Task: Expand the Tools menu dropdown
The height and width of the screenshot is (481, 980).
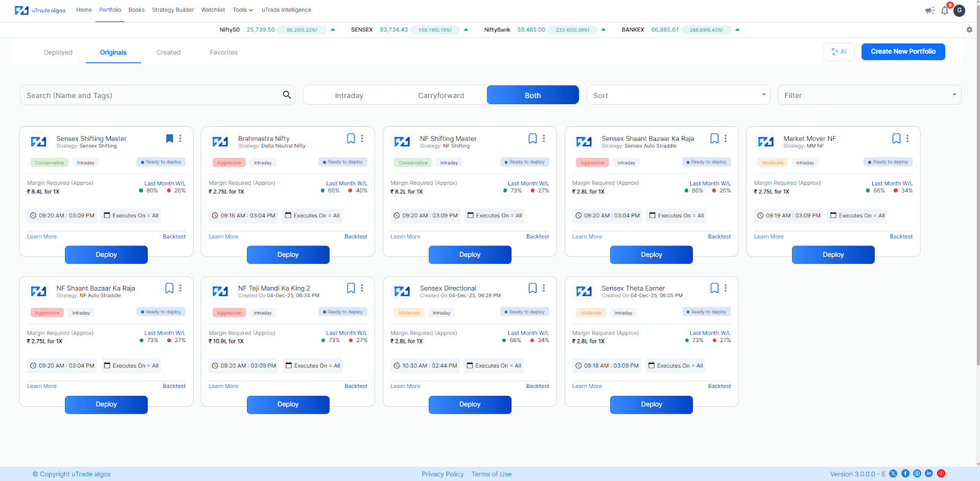Action: click(243, 10)
